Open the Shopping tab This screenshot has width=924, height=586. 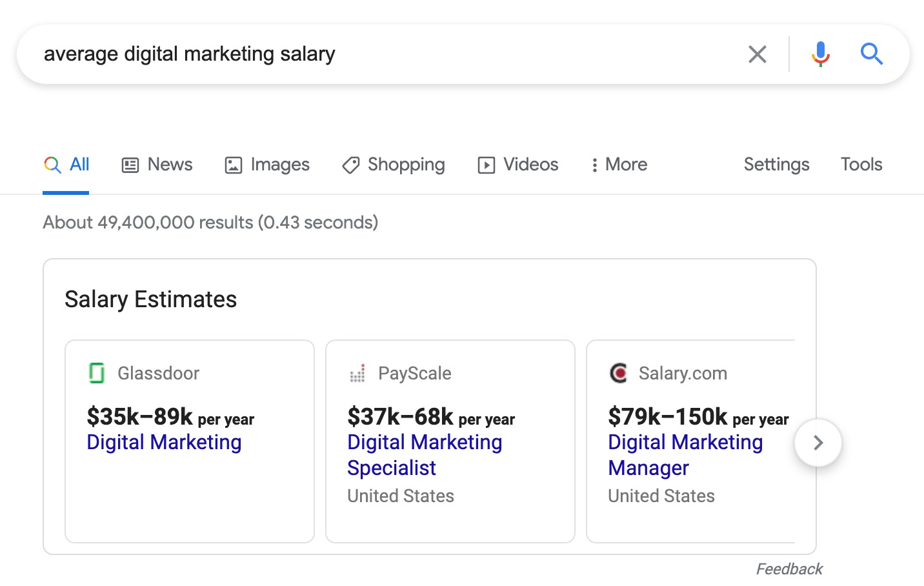point(394,165)
